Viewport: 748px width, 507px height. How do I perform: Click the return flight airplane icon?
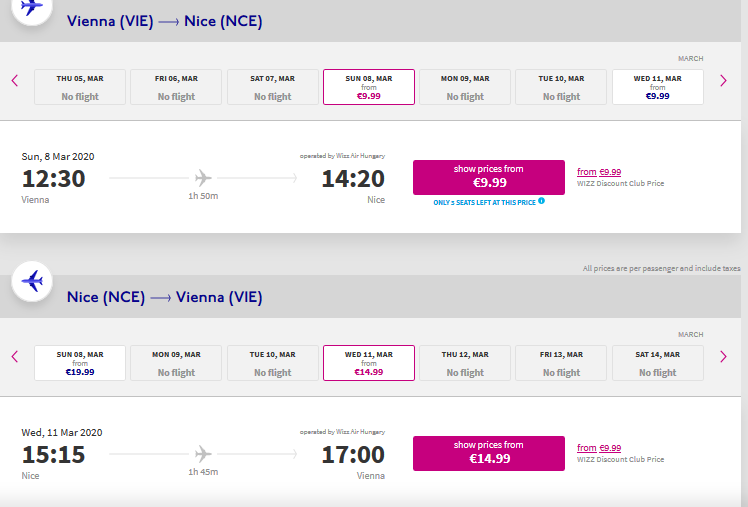click(32, 281)
